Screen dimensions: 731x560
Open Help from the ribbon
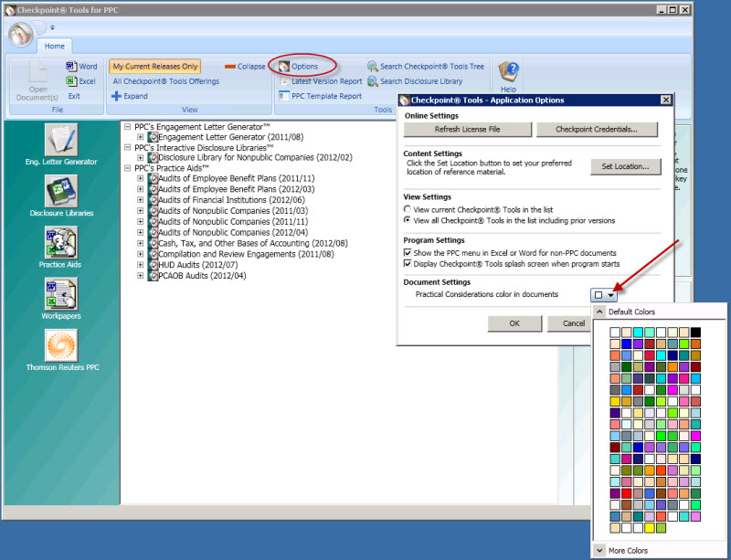(509, 75)
